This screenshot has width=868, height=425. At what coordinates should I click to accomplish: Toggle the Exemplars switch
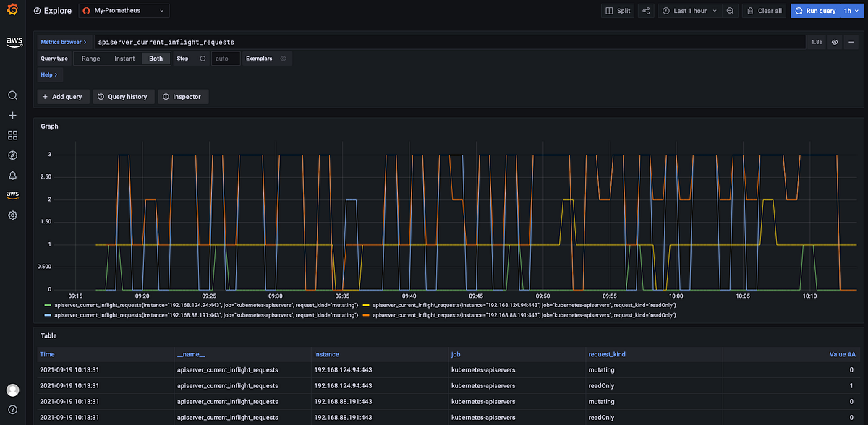[282, 59]
